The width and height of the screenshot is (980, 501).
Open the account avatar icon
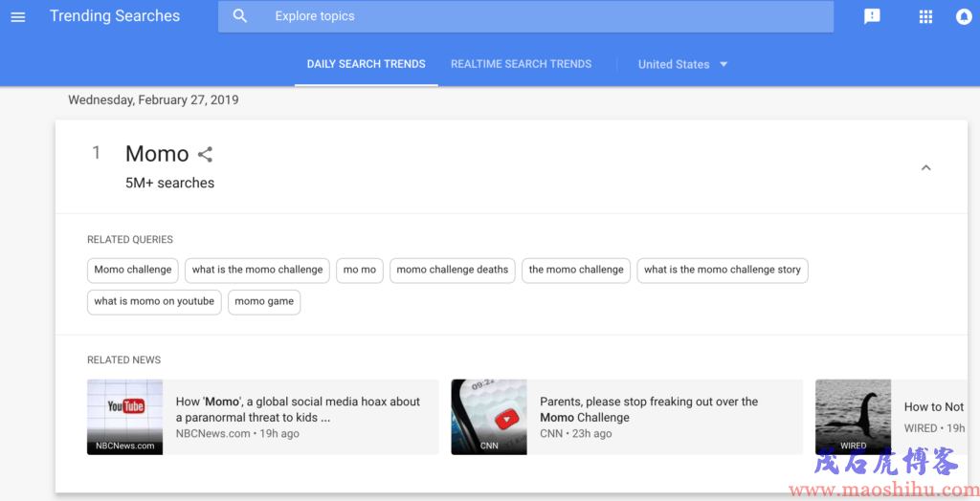[964, 17]
